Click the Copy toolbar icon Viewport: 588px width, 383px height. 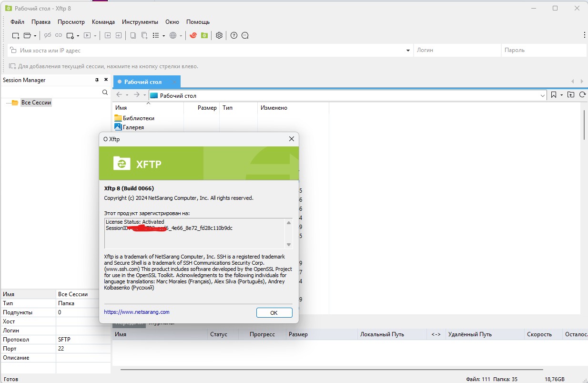(133, 35)
